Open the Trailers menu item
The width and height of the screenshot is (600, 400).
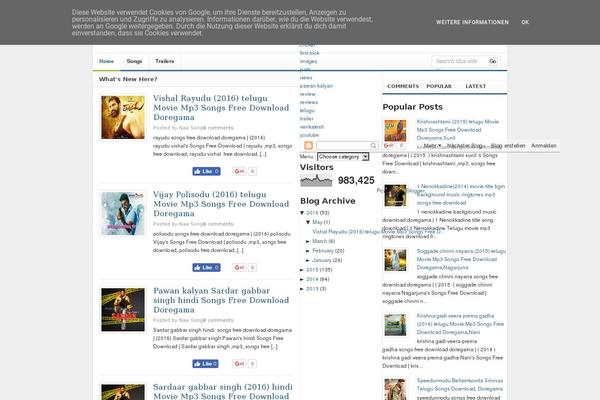click(165, 61)
